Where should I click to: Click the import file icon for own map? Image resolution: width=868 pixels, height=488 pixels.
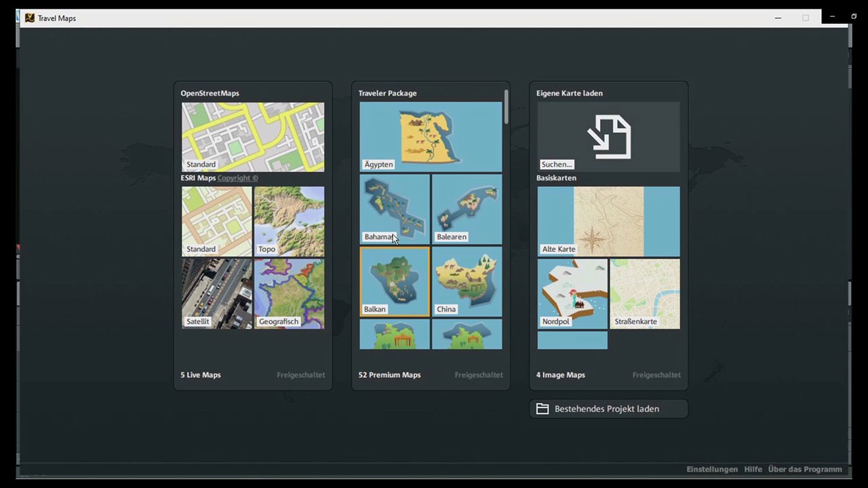tap(608, 136)
